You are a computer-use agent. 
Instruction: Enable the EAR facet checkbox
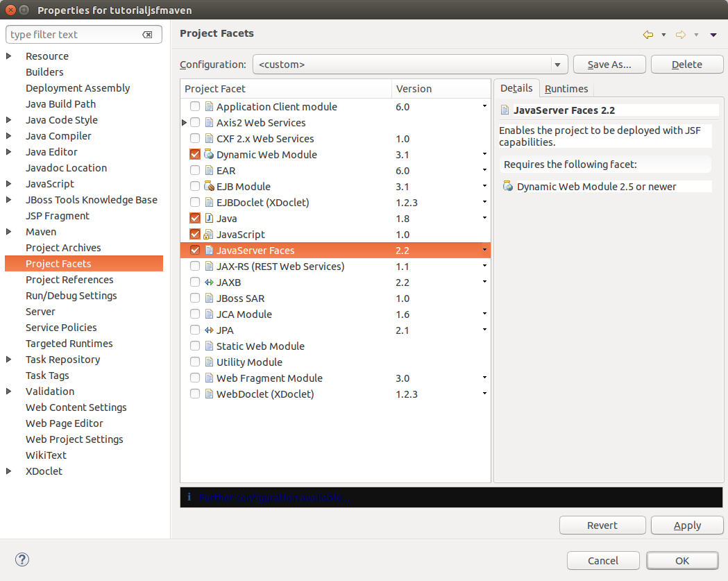click(x=194, y=170)
